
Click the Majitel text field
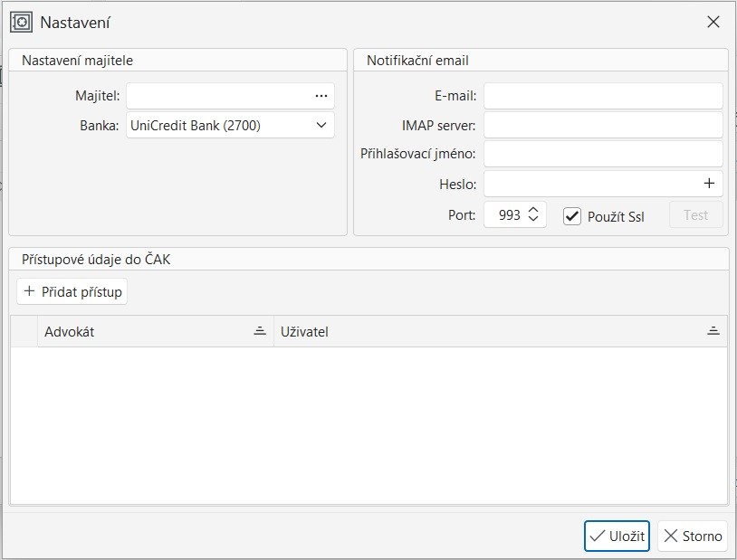tap(217, 96)
